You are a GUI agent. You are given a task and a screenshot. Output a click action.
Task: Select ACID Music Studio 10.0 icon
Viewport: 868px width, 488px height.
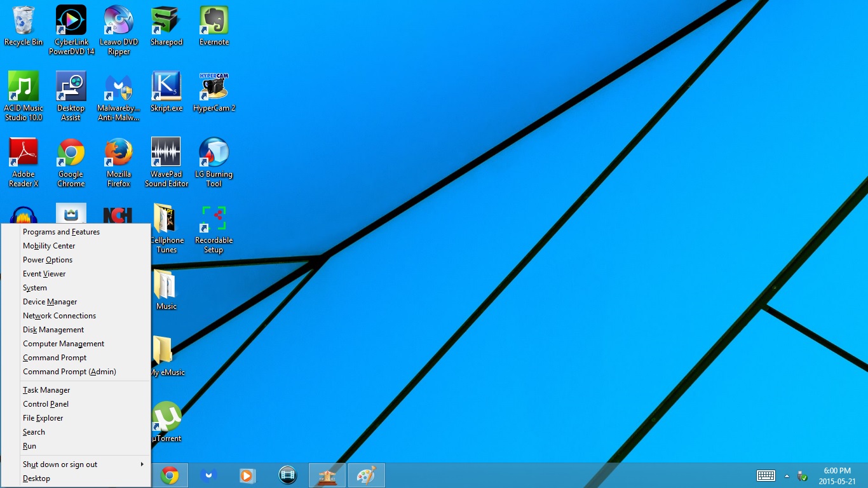point(24,97)
